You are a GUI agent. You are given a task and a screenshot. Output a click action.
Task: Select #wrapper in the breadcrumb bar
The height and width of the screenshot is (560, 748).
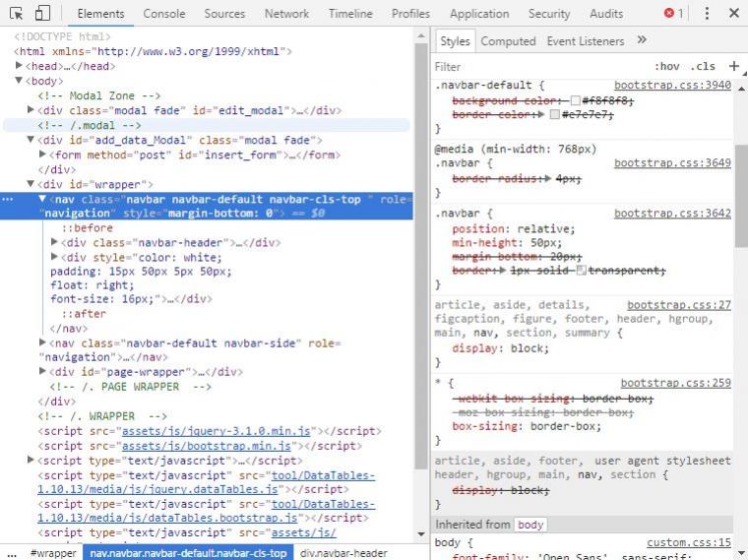(53, 553)
